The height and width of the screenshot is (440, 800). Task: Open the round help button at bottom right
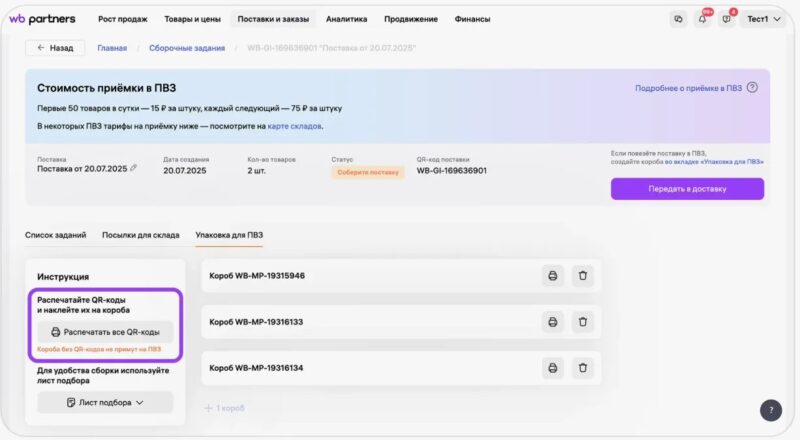(x=771, y=410)
